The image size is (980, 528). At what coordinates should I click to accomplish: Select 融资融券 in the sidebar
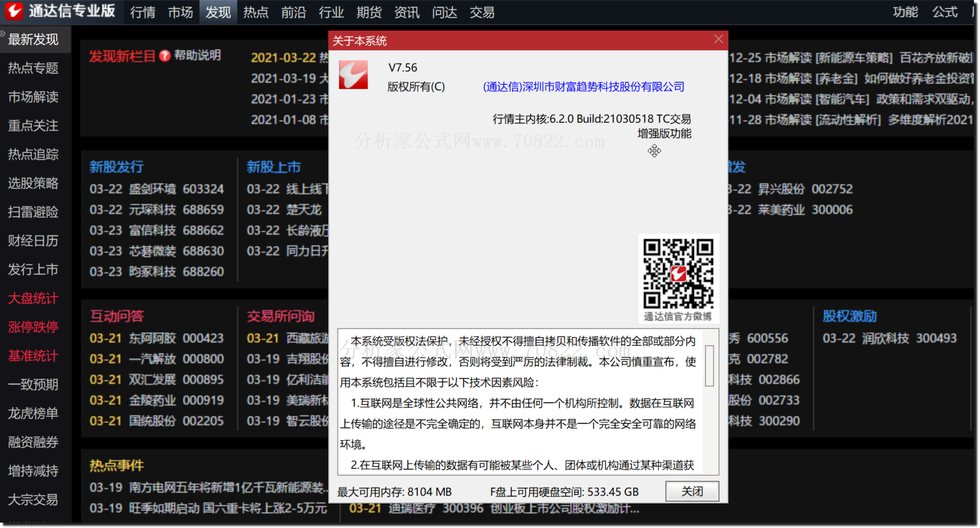(x=34, y=442)
